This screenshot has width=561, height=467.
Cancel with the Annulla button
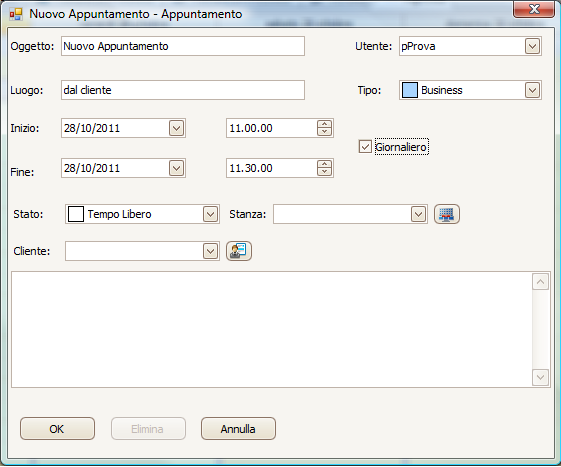[238, 428]
